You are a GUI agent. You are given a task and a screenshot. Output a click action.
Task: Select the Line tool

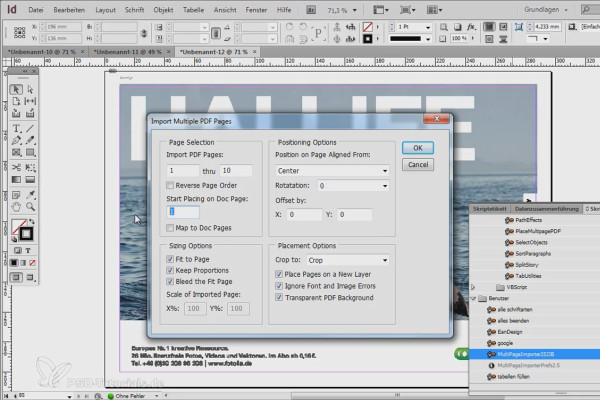(x=30, y=128)
